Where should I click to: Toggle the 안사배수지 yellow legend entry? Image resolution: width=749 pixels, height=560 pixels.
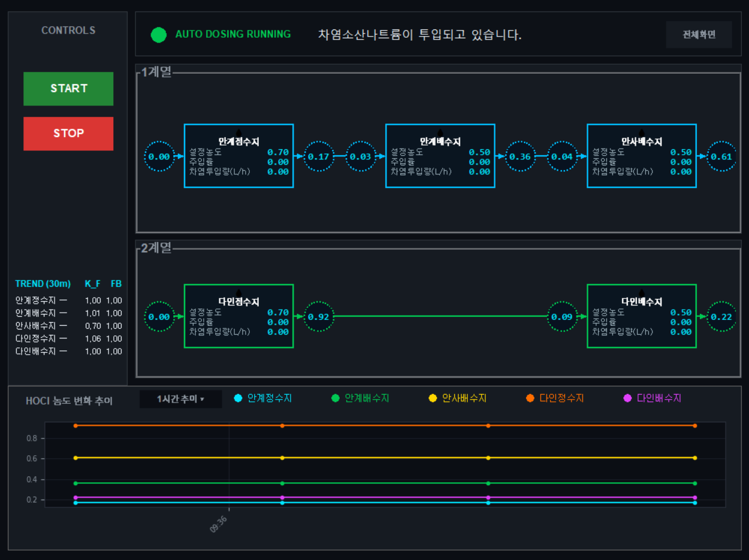tap(458, 398)
